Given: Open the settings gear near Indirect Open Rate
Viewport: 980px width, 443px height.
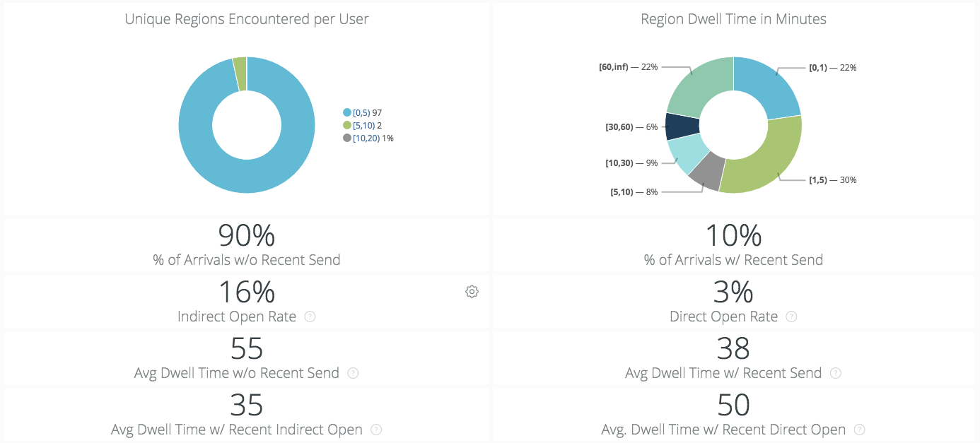Looking at the screenshot, I should coord(472,291).
